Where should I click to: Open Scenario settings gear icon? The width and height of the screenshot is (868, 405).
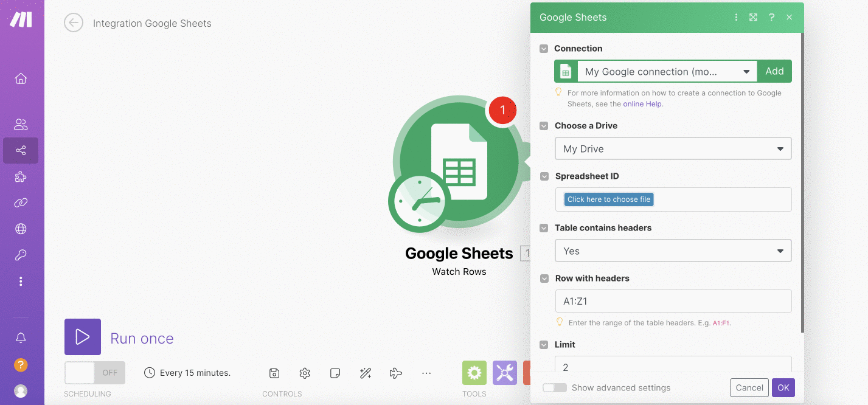pyautogui.click(x=305, y=373)
